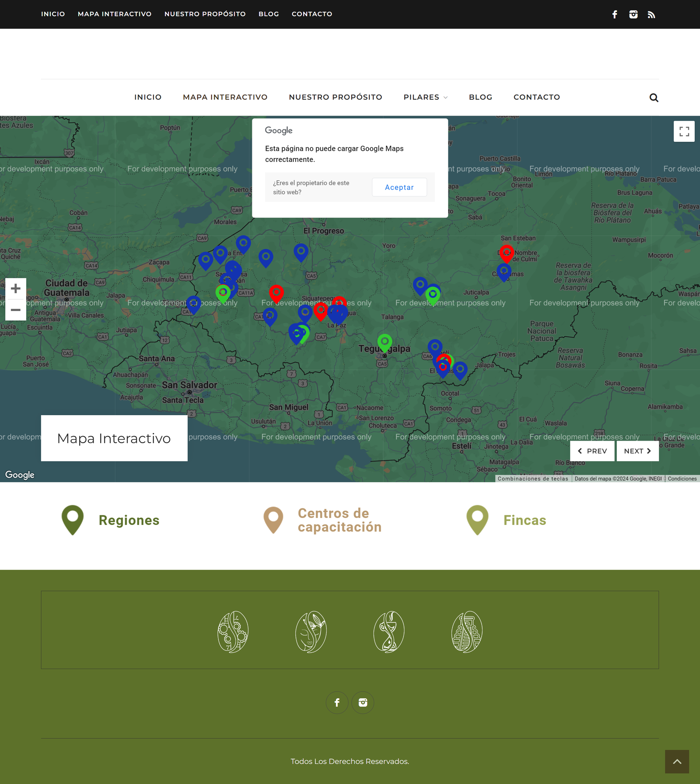
Task: Click the Facebook icon in top bar
Action: point(615,14)
